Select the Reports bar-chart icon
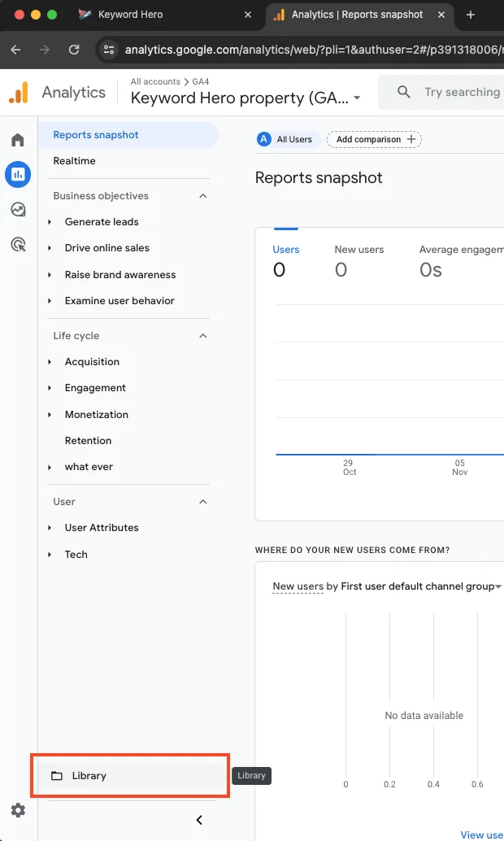 point(18,174)
